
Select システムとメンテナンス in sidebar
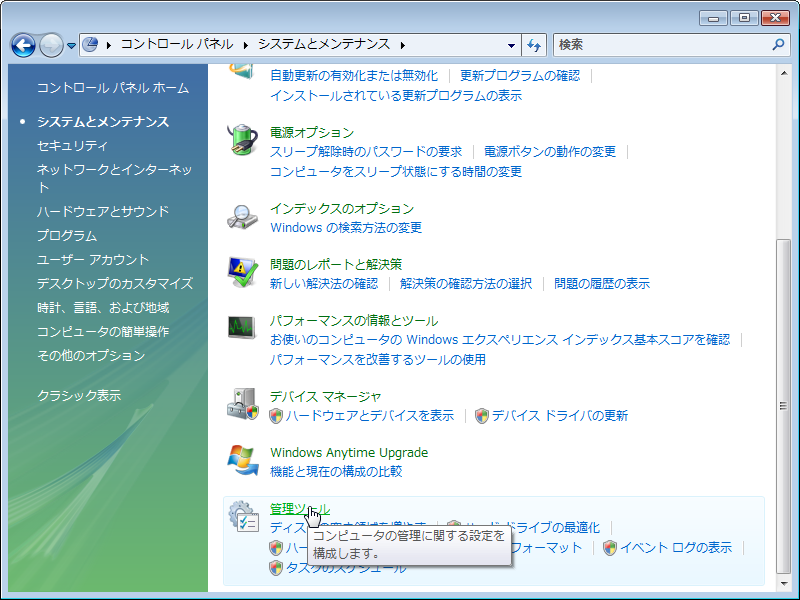click(x=103, y=121)
